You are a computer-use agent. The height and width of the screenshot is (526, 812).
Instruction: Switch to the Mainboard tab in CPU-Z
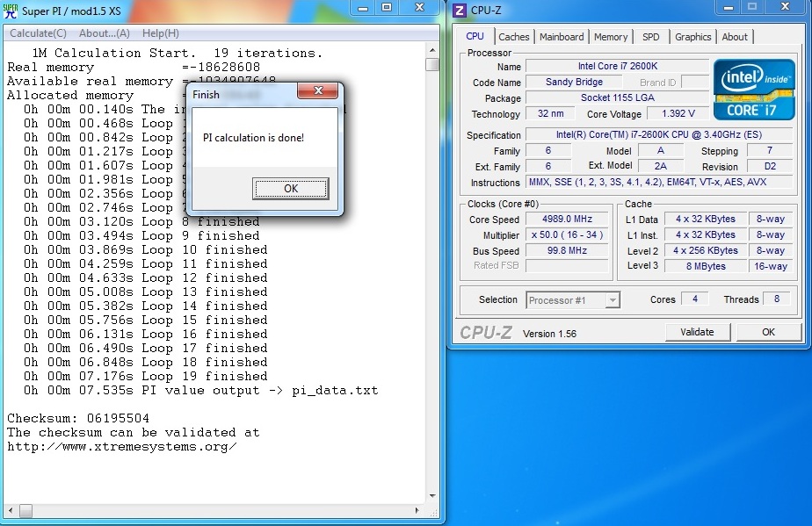(x=562, y=37)
